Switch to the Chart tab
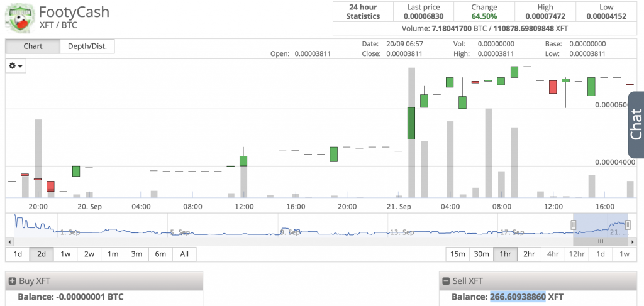 coord(33,46)
